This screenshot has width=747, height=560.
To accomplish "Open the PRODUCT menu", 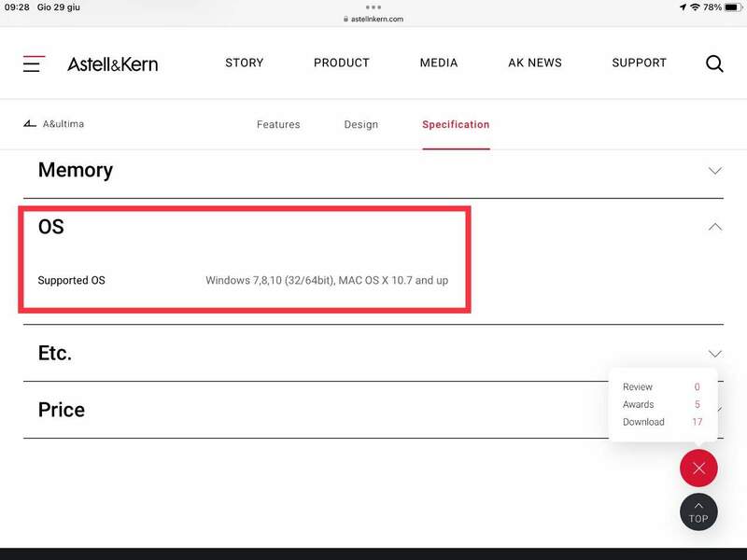I will click(x=342, y=63).
